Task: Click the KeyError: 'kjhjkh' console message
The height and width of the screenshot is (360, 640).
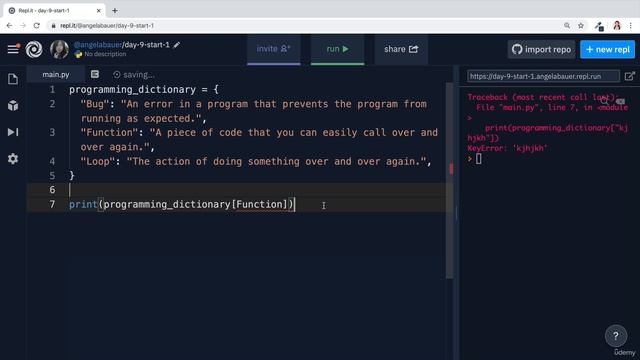Action: (x=507, y=148)
